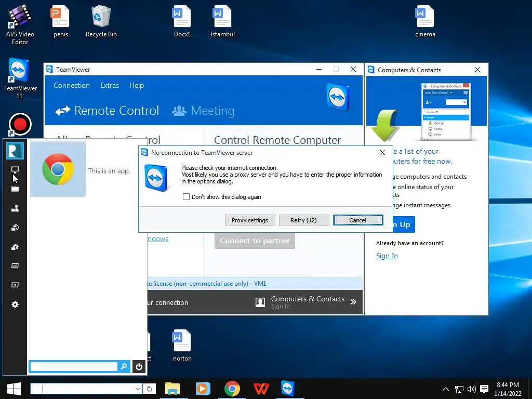Close the 'No connection to TeamViewer server' dialog

point(382,152)
